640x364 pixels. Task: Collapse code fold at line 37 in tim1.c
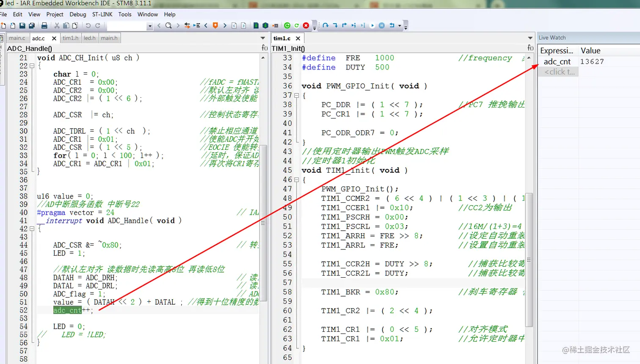[x=296, y=95]
